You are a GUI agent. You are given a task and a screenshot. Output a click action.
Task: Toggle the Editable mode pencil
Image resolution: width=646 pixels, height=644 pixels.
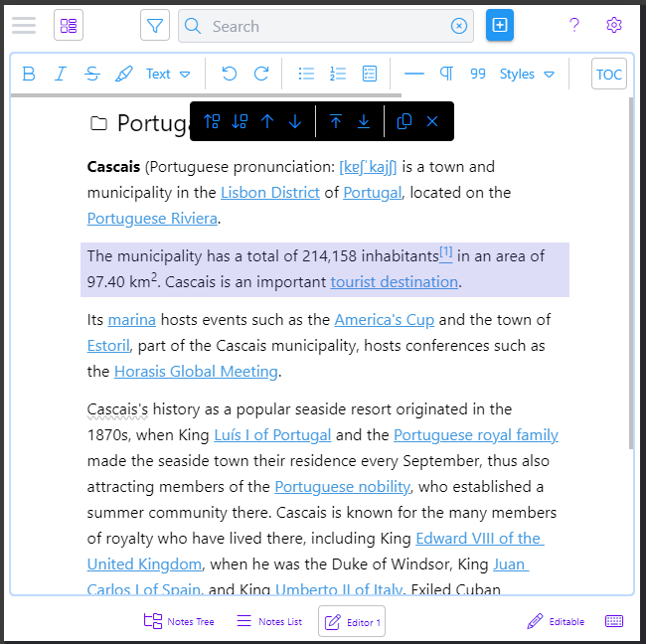point(556,621)
